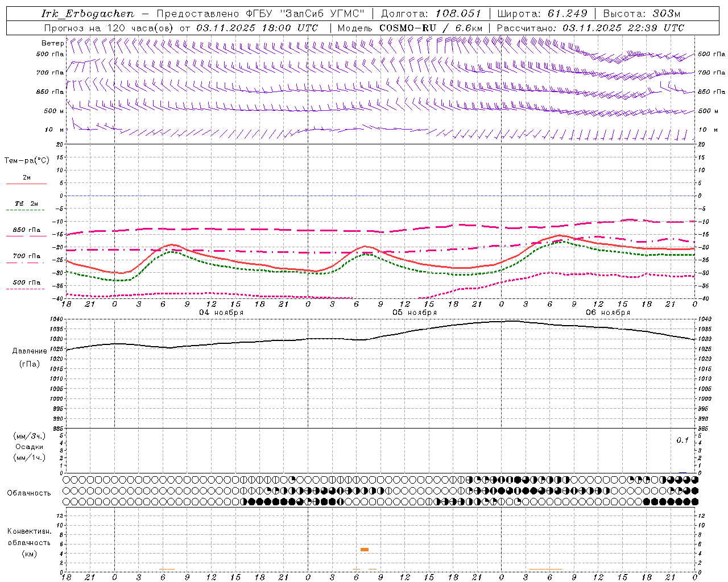Click the station name Irk_Erbogachen

[x=88, y=14]
